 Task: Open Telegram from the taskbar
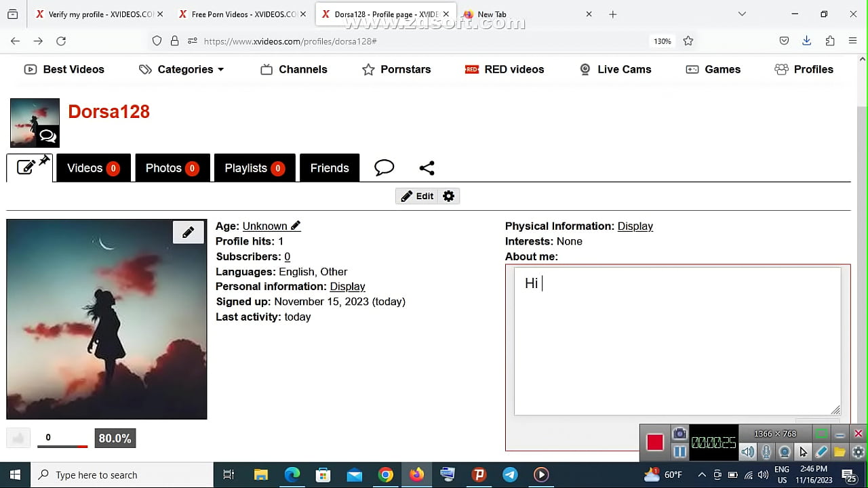(x=510, y=474)
